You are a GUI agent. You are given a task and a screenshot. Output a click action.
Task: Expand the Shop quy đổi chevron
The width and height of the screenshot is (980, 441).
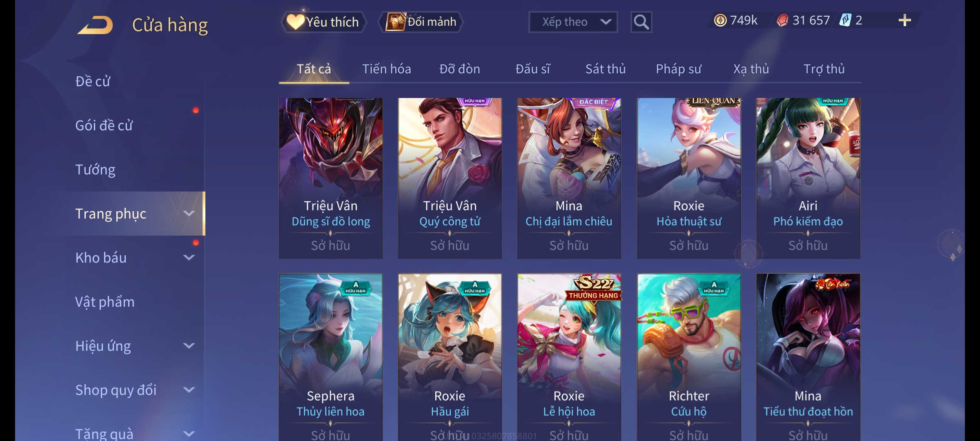tap(189, 390)
